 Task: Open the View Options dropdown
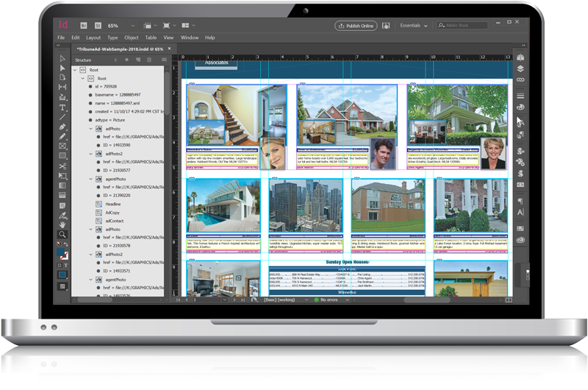tap(150, 26)
